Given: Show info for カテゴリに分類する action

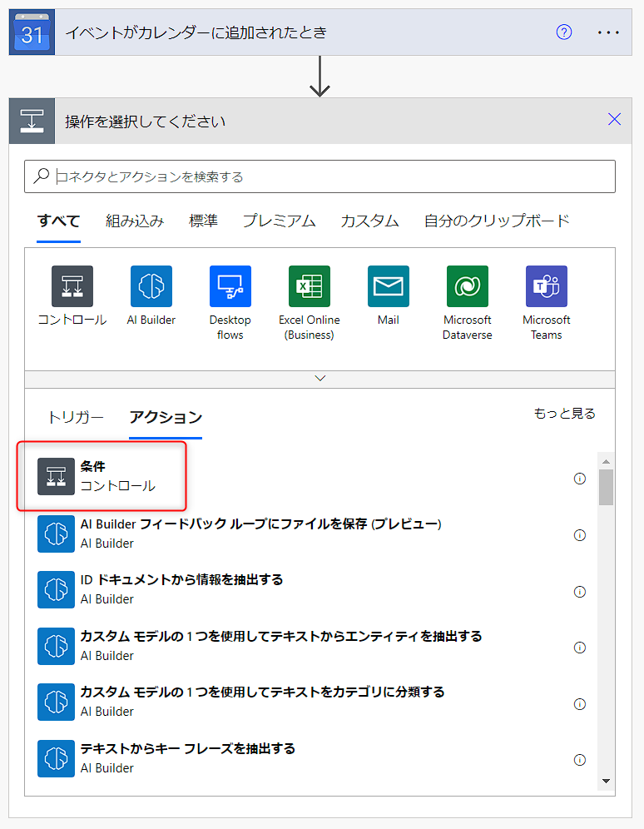Looking at the screenshot, I should tap(580, 704).
